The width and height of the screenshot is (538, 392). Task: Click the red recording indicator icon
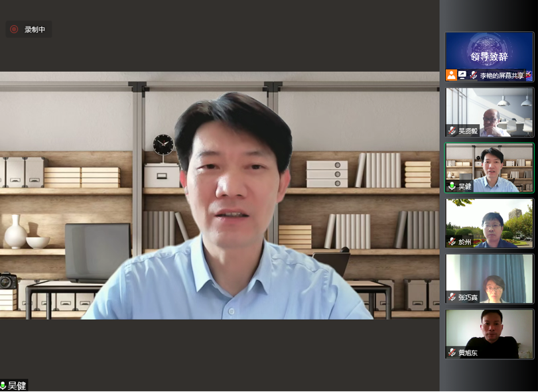click(x=14, y=29)
